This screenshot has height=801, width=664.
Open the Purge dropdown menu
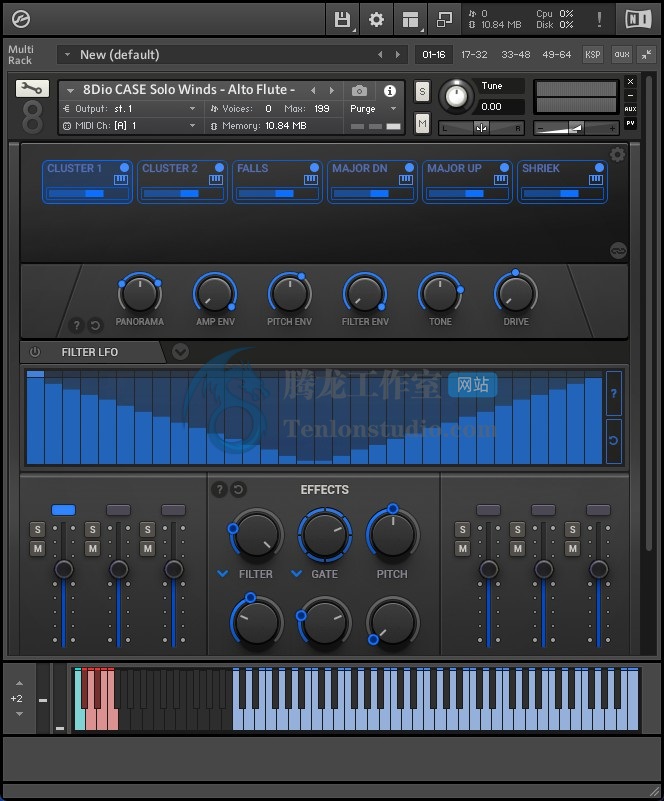tap(393, 109)
